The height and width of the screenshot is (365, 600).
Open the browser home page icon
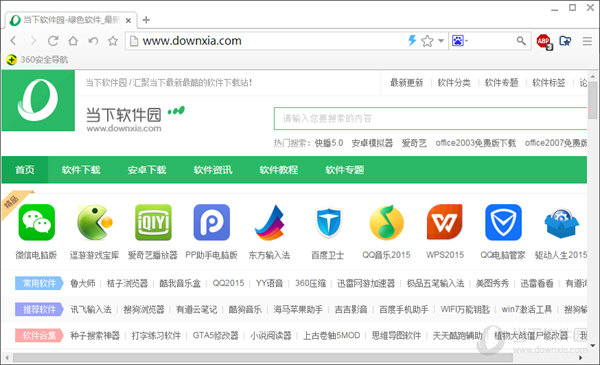73,41
